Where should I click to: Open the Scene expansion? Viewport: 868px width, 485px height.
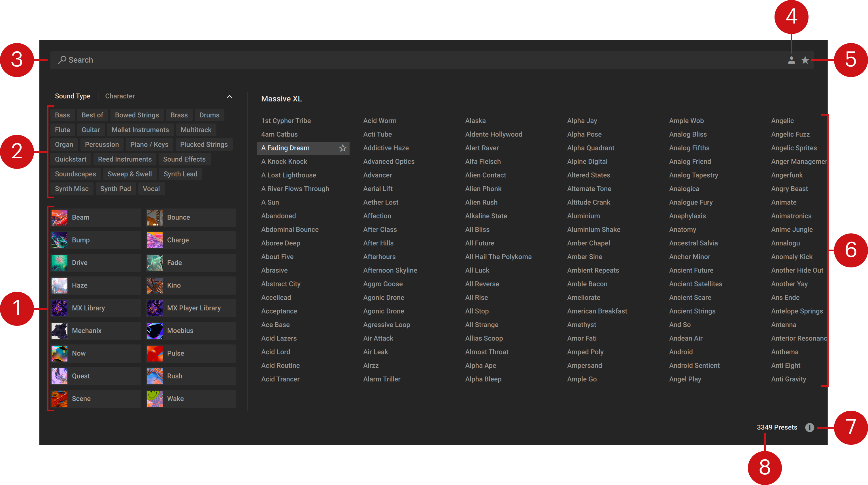96,399
